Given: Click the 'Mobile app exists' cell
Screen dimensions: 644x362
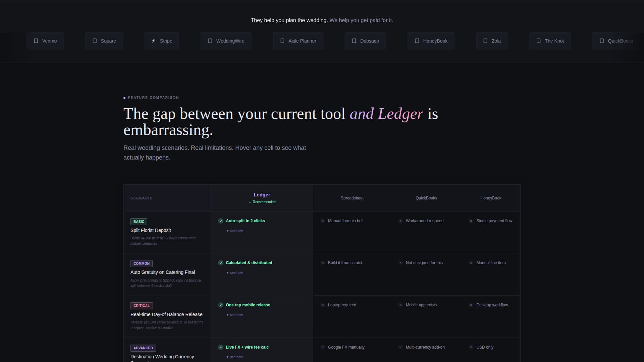Looking at the screenshot, I should tap(426, 316).
